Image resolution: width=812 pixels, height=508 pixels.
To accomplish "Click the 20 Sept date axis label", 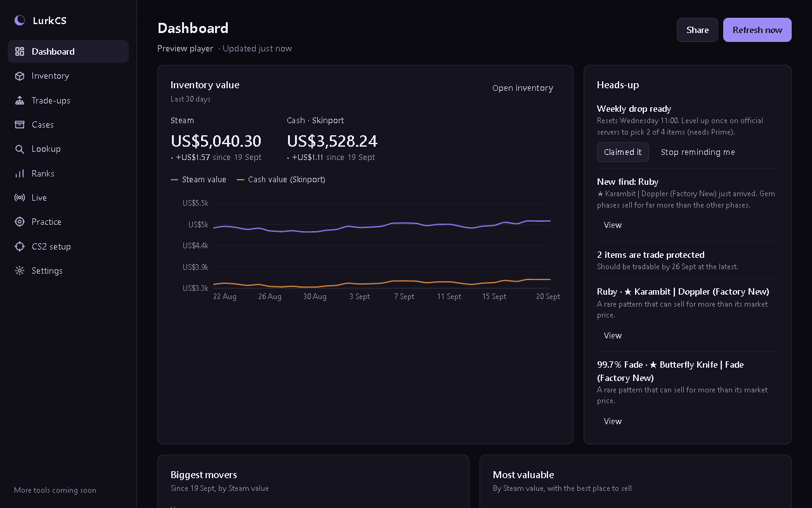I will [x=548, y=297].
